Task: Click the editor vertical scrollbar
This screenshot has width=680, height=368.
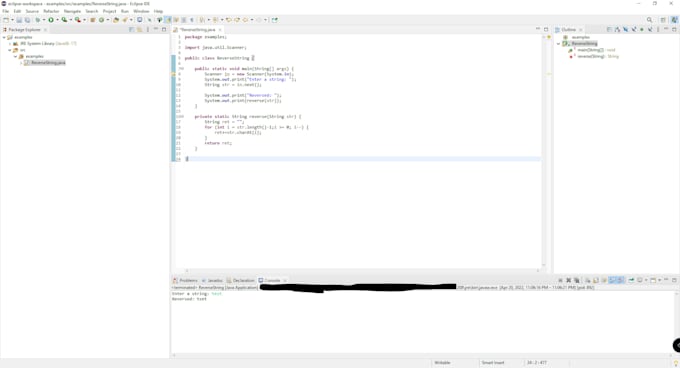Action: point(544,150)
